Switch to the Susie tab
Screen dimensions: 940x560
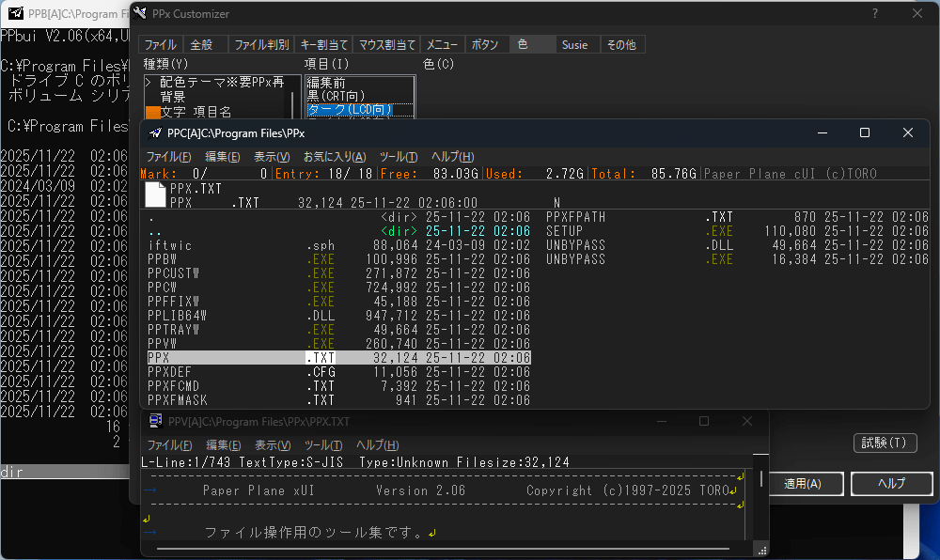click(575, 43)
